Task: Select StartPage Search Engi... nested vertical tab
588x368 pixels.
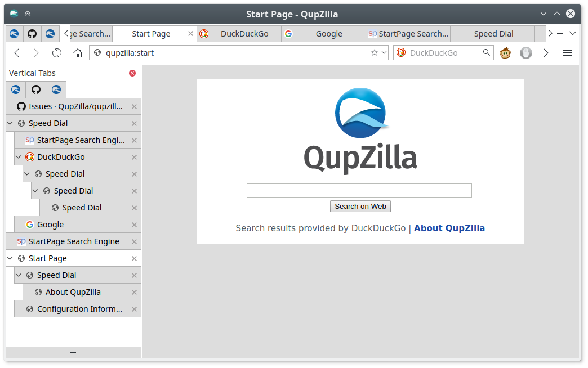Action: [x=78, y=141]
